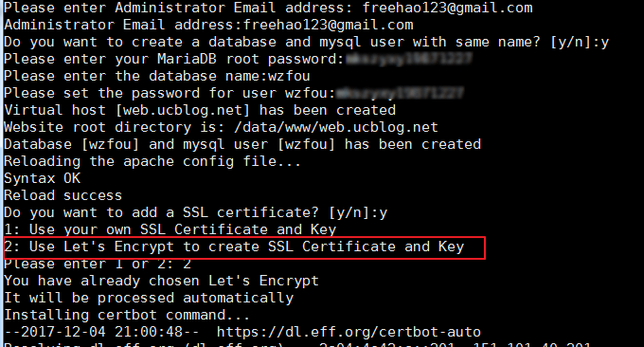Click the highlighted Let's Encrypt option line
The height and width of the screenshot is (347, 644).
pos(234,247)
